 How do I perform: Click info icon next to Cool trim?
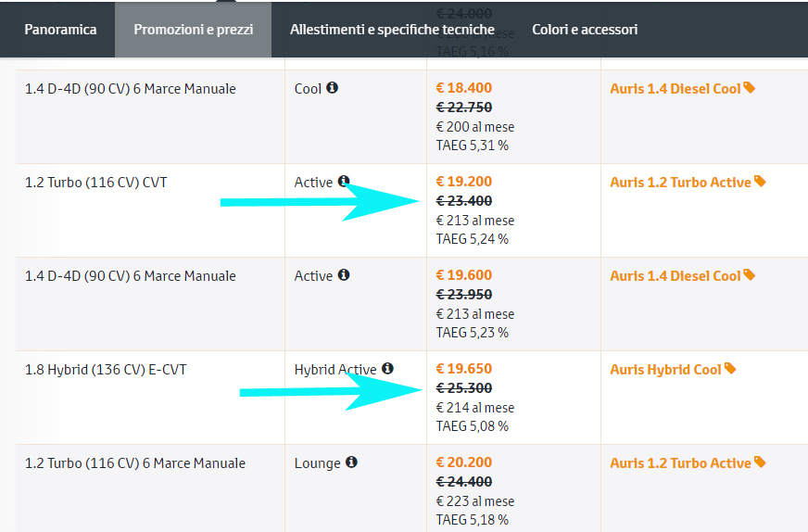pos(333,88)
